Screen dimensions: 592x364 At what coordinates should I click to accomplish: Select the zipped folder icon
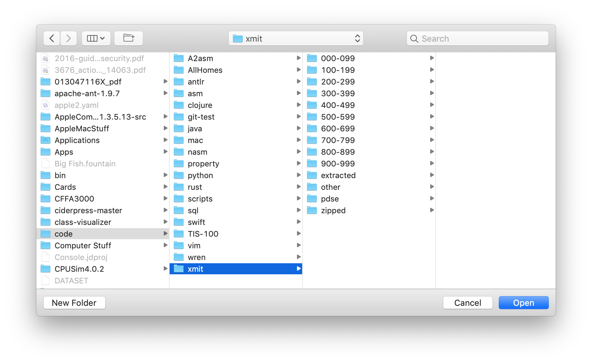pyautogui.click(x=312, y=210)
